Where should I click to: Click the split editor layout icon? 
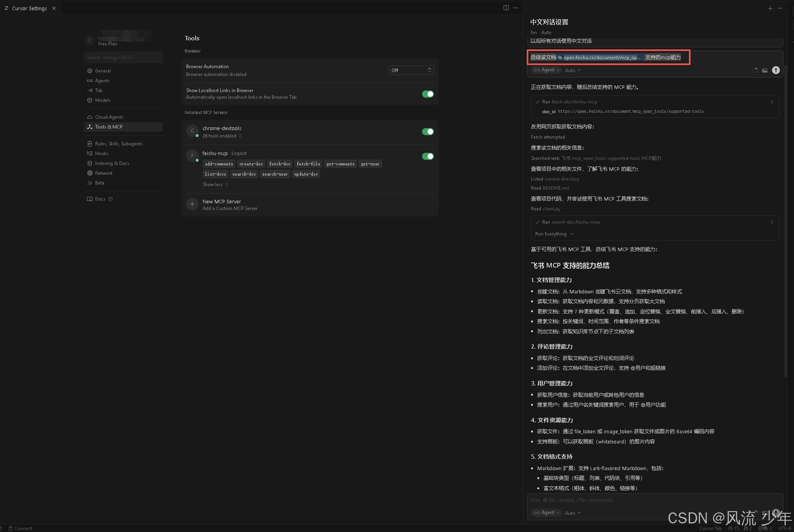506,8
